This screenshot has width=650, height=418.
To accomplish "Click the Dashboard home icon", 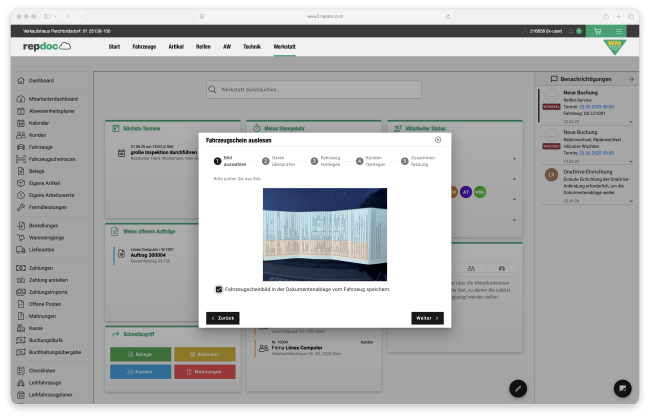I will (x=22, y=80).
